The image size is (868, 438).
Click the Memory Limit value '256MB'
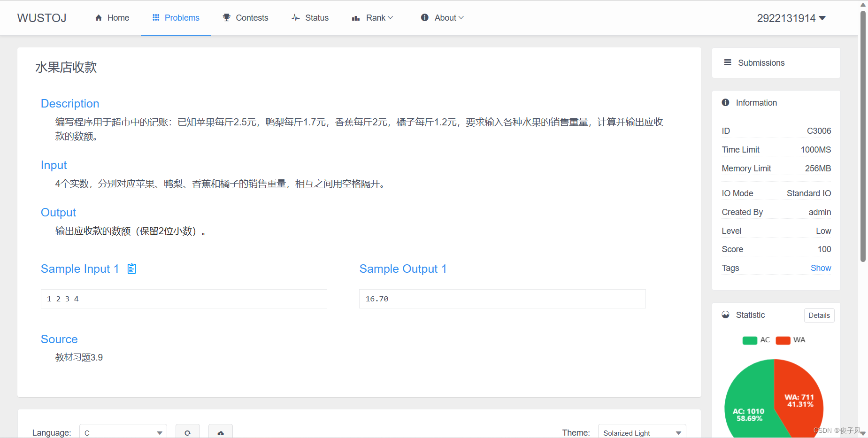point(818,169)
